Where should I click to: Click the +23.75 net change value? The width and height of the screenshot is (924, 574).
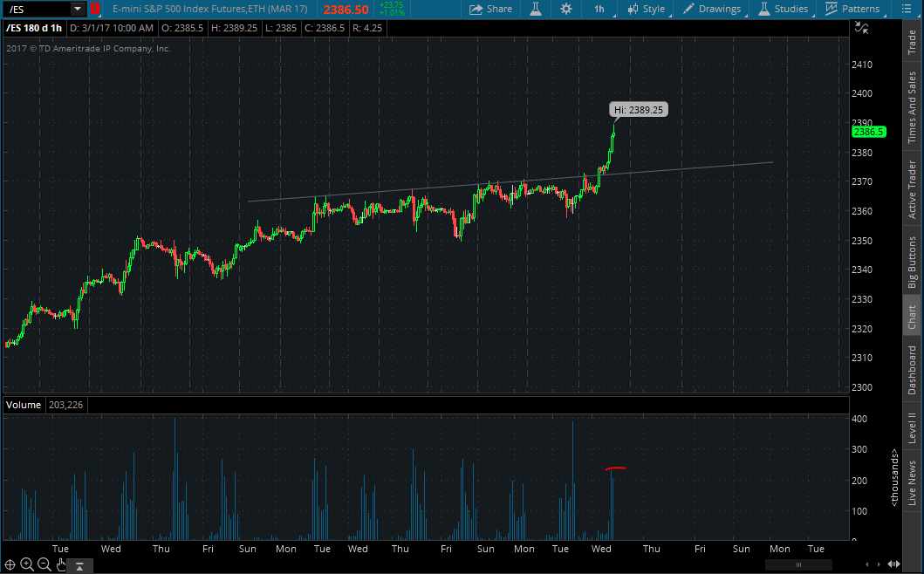(x=392, y=4)
